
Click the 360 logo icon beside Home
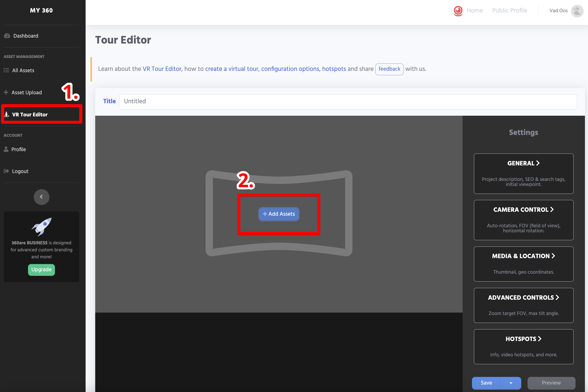[x=458, y=10]
